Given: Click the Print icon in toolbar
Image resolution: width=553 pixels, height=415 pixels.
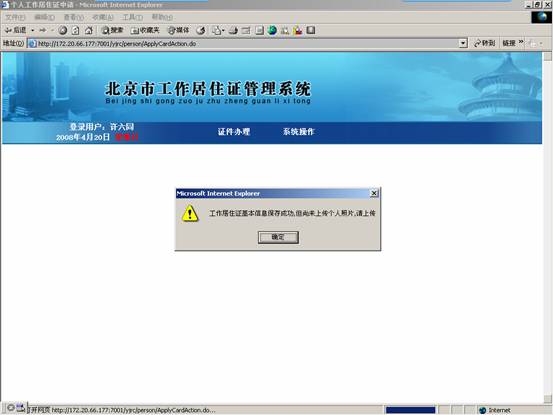Looking at the screenshot, I should pos(233,30).
